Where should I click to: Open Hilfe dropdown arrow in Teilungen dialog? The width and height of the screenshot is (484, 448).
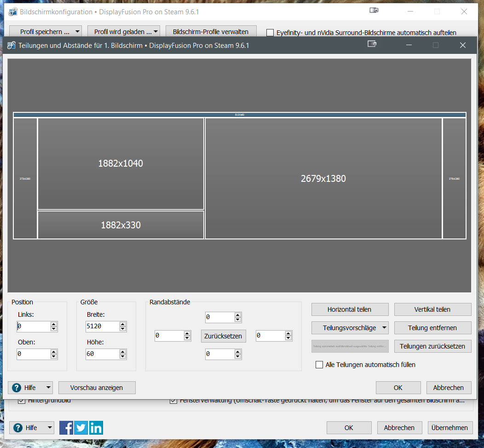pos(48,387)
